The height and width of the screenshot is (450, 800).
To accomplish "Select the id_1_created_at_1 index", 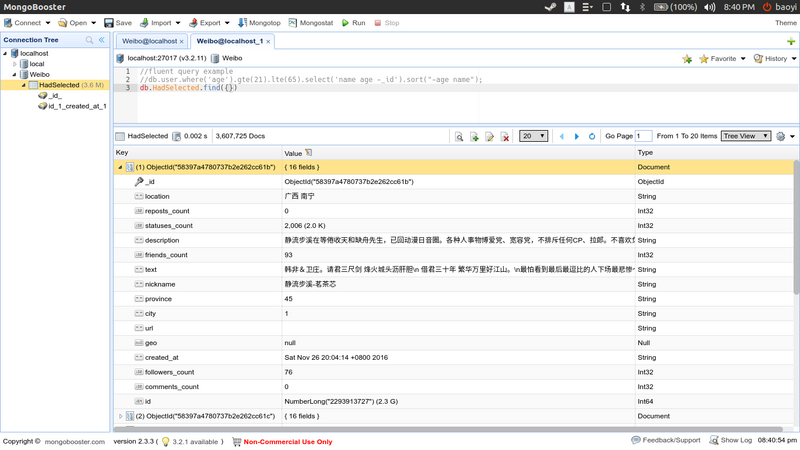I will (x=72, y=106).
